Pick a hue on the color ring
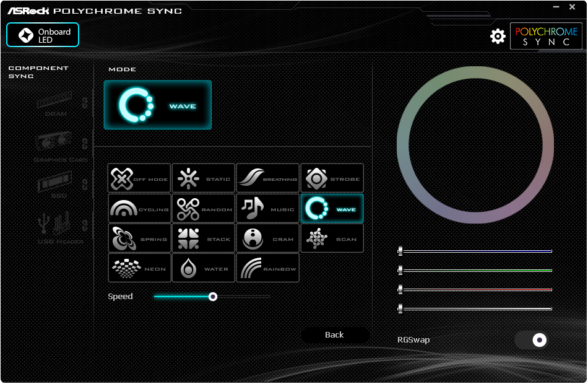588x384 pixels. pyautogui.click(x=475, y=72)
